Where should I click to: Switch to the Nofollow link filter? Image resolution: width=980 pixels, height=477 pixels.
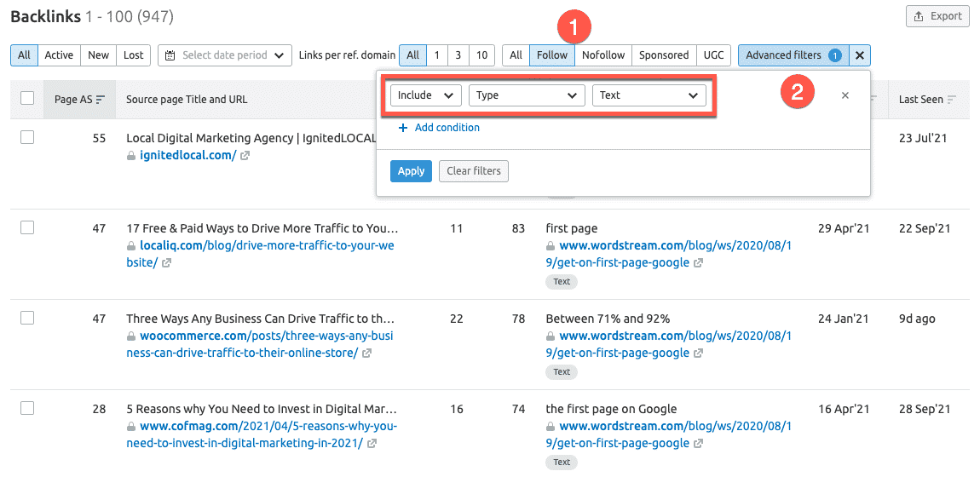[603, 55]
